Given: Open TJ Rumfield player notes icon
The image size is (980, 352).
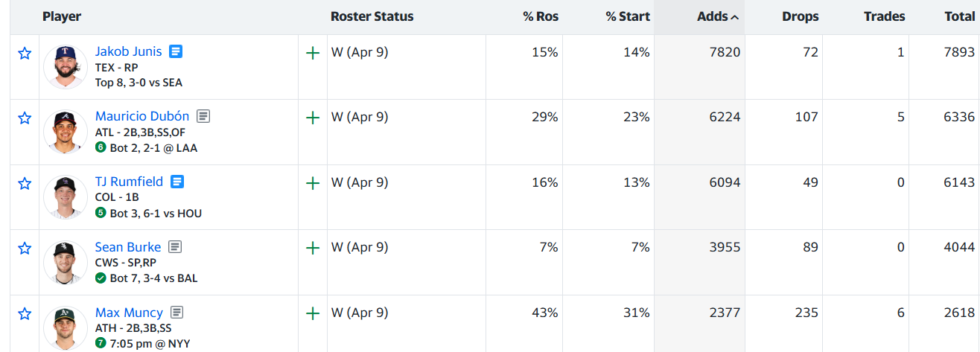Looking at the screenshot, I should 177,182.
